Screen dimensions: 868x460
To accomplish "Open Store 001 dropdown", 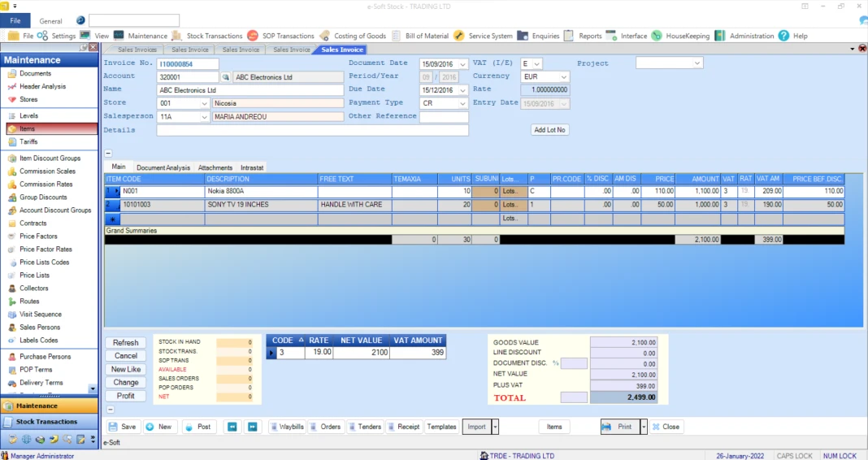I will tap(204, 103).
